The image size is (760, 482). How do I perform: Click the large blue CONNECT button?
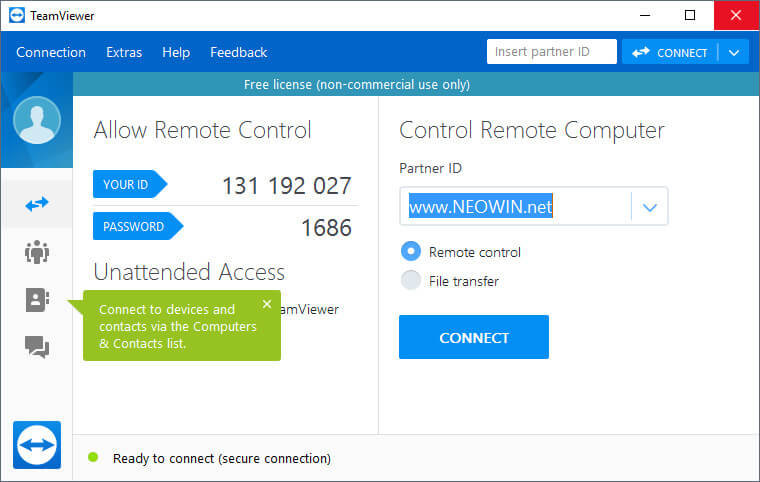(x=474, y=337)
